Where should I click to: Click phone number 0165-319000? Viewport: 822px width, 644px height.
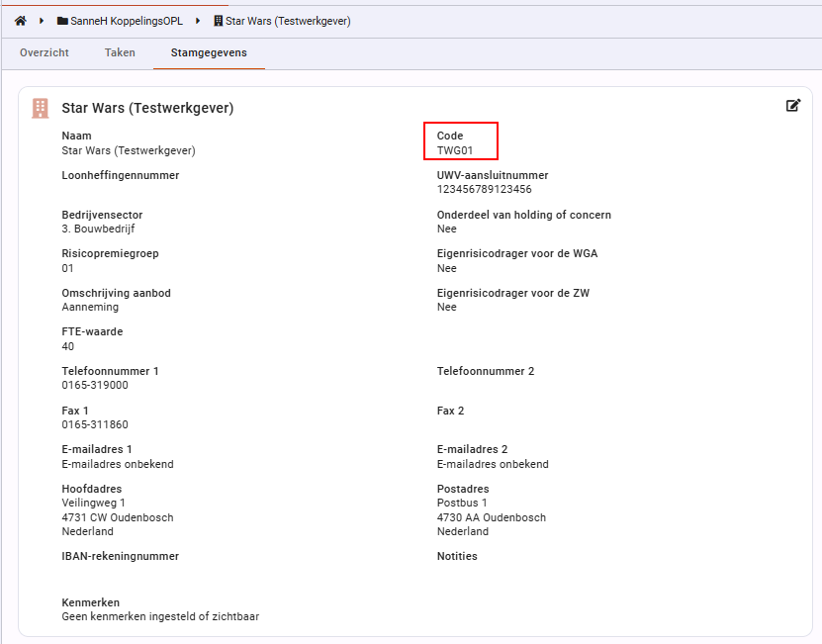(95, 385)
